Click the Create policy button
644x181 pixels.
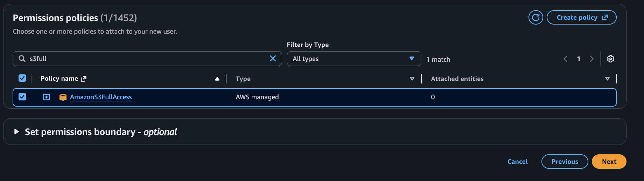click(581, 18)
